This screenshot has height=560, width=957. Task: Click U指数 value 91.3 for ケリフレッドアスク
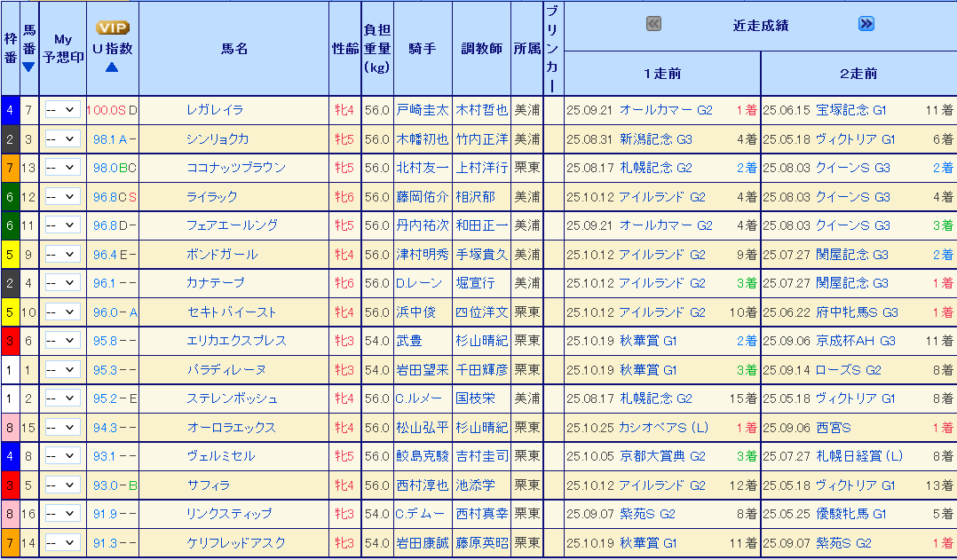click(105, 542)
